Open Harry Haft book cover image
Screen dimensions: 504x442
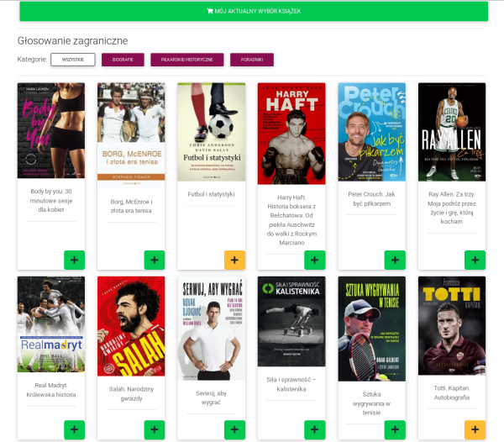click(291, 133)
